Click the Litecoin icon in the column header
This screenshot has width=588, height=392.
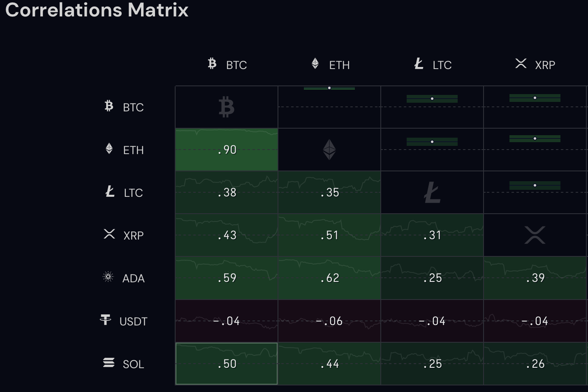click(419, 64)
